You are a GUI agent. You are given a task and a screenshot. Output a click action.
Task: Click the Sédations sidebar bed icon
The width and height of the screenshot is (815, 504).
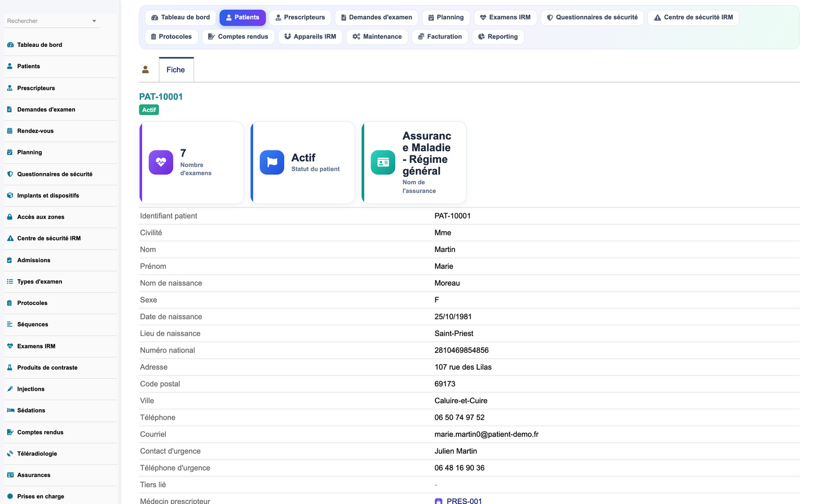(x=10, y=410)
